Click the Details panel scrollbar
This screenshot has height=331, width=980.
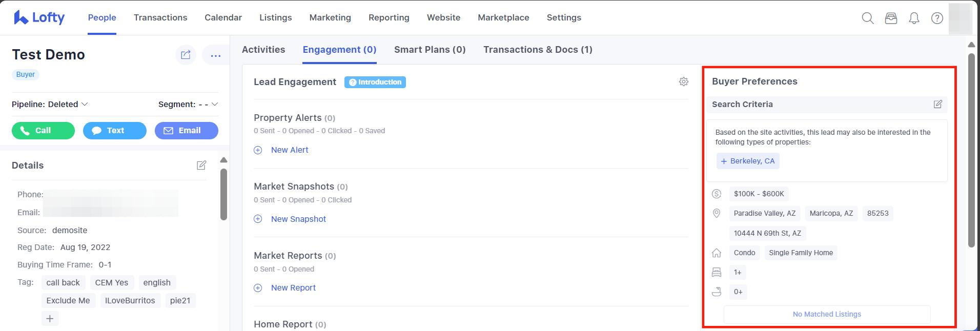coord(223,195)
